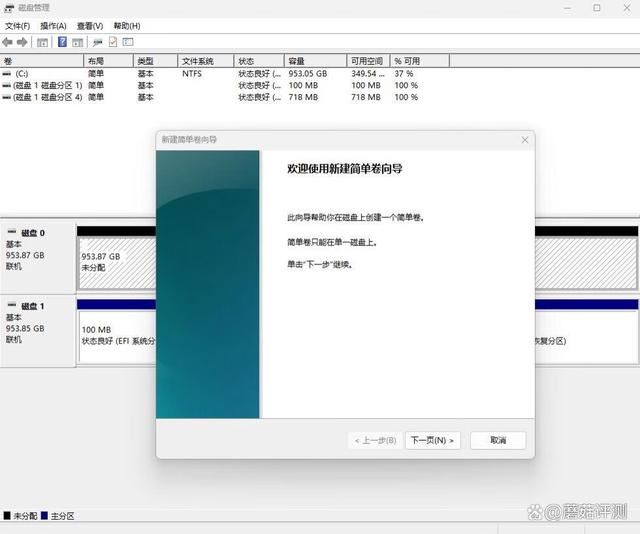The height and width of the screenshot is (534, 640).
Task: Click the Forward arrow in toolbar
Action: (22, 42)
